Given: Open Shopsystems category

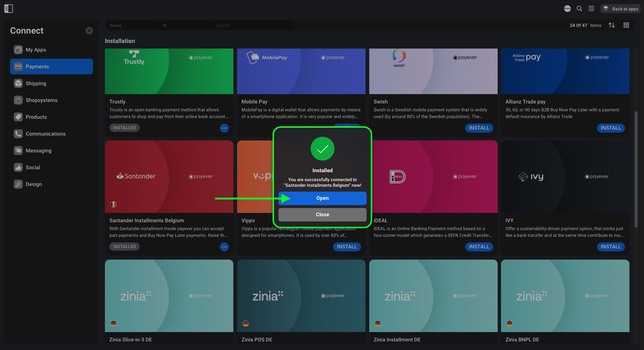Looking at the screenshot, I should coord(52,100).
